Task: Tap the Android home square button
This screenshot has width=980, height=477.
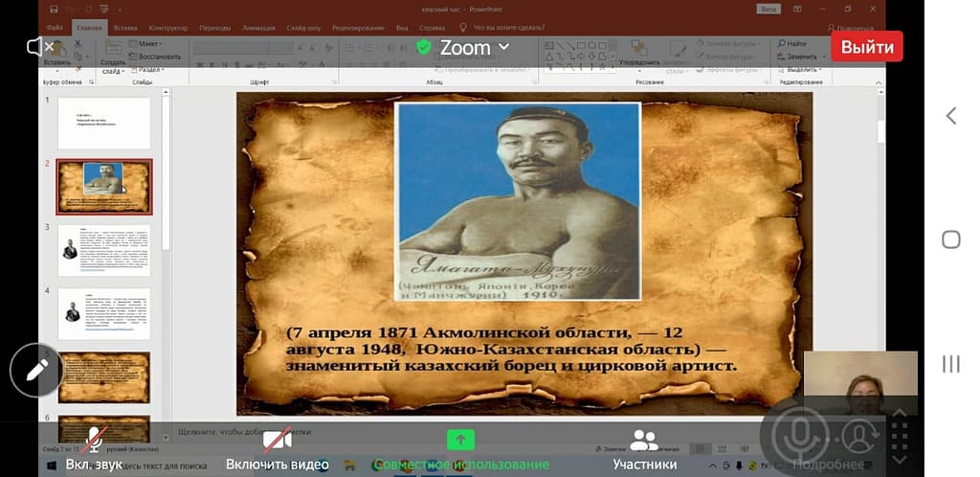Action: coord(950,238)
